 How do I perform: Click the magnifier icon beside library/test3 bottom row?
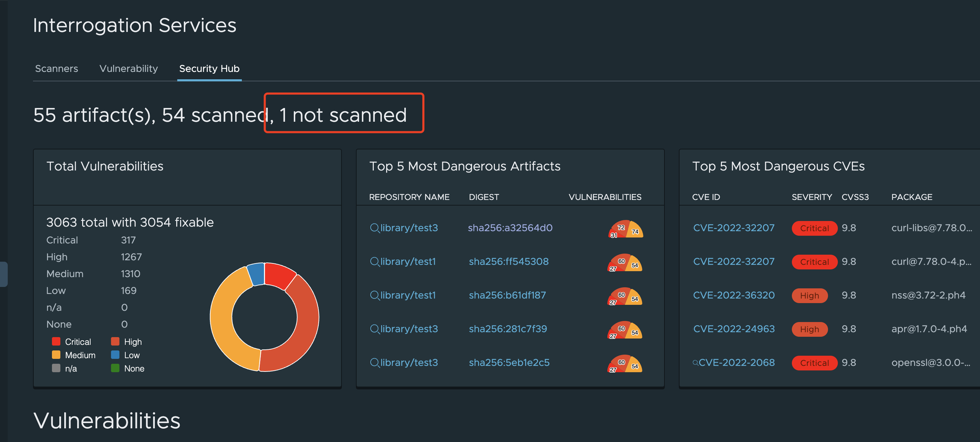point(375,363)
